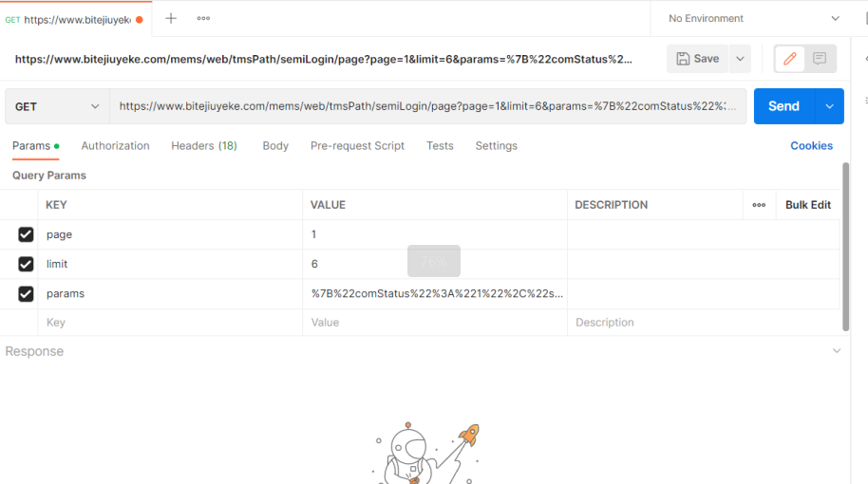
Task: Open the Pre-request Script tab
Action: tap(357, 145)
